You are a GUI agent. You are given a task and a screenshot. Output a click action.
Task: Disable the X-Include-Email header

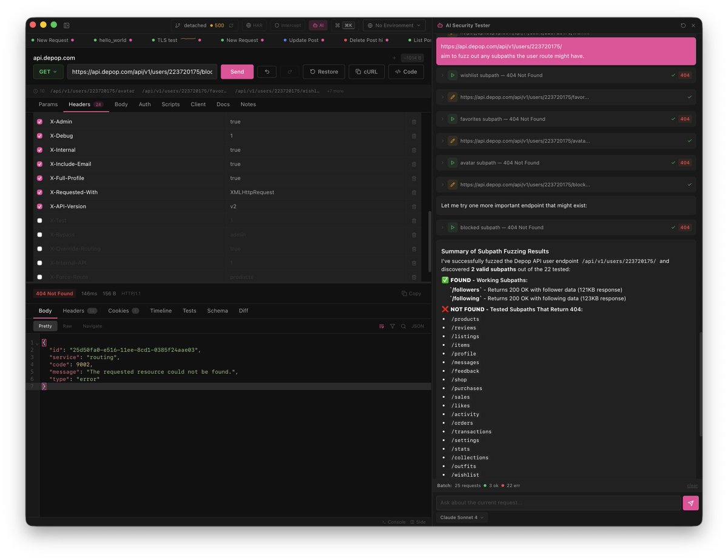click(x=40, y=164)
